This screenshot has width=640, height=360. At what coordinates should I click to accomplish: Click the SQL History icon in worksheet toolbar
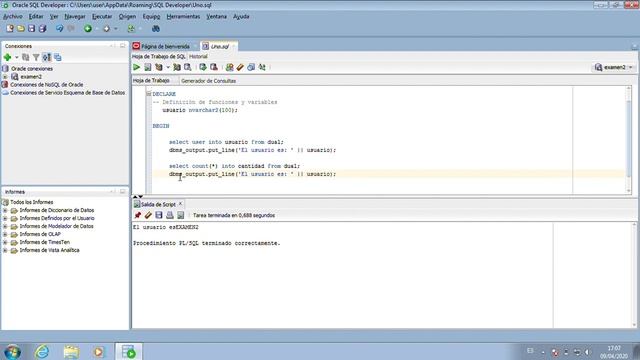[251, 67]
